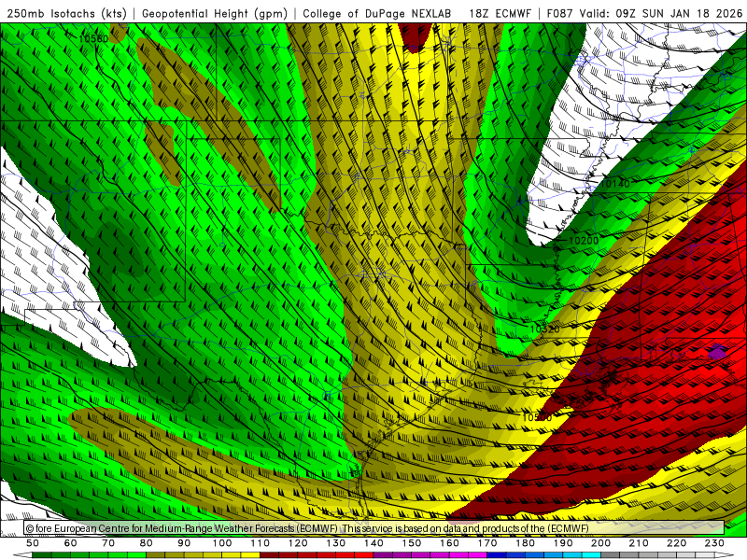
Task: Click the 190 value on the color scale
Action: (563, 543)
